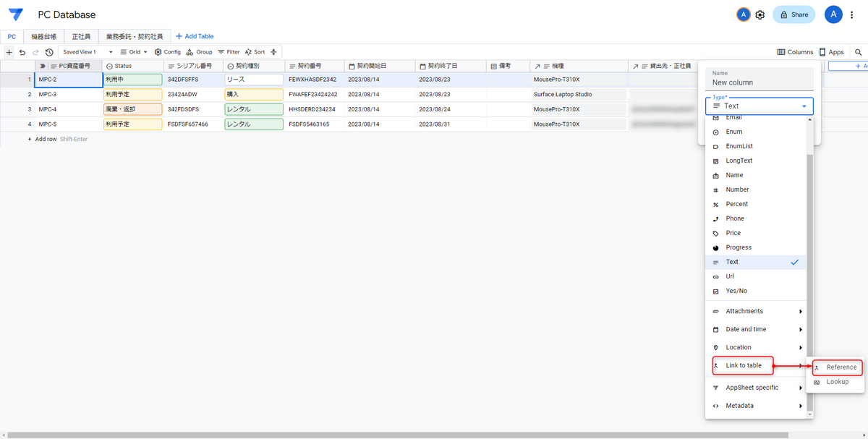Image resolution: width=868 pixels, height=439 pixels.
Task: Redo the last undone action
Action: (x=35, y=52)
